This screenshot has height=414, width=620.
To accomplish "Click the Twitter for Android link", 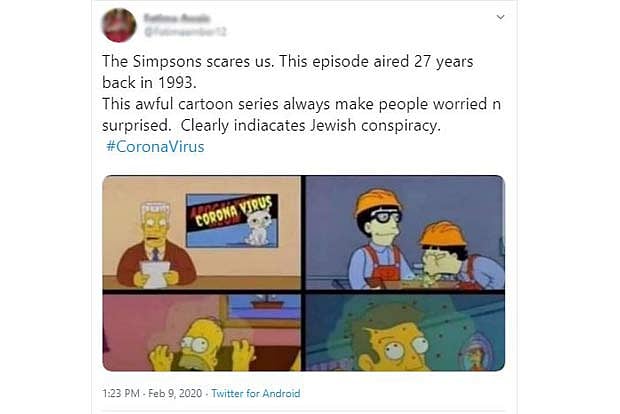I will click(x=262, y=394).
